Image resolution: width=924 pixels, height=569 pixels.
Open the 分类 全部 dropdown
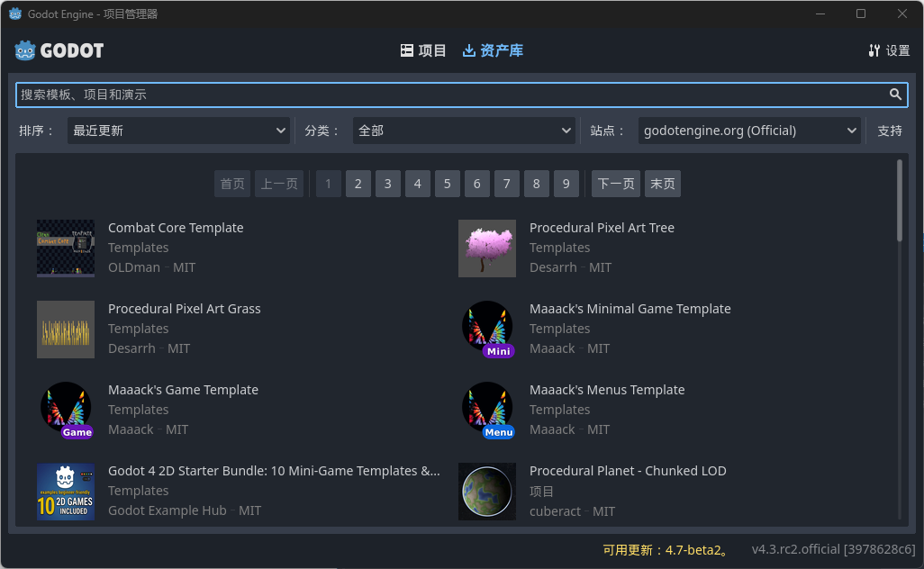[465, 131]
